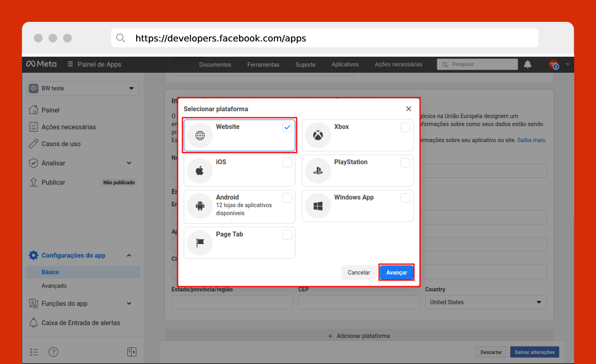
Task: Click the Estado/província/região input field
Action: 233,302
